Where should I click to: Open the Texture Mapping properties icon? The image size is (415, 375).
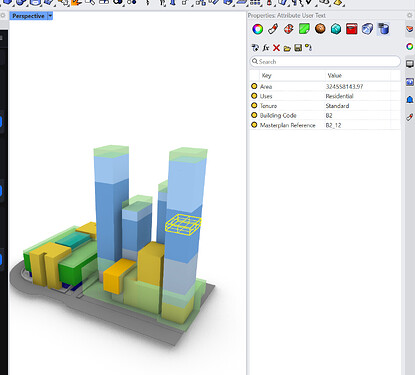[289, 29]
